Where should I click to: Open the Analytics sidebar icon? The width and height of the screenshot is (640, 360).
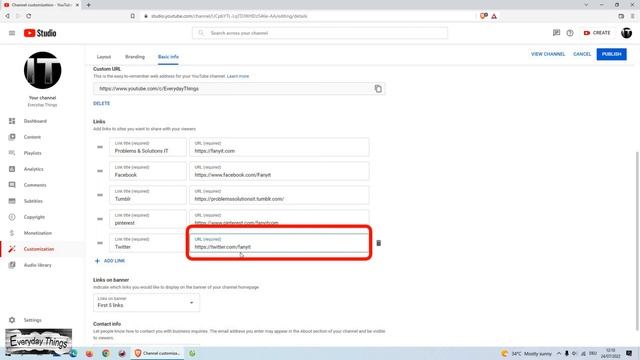coord(12,169)
